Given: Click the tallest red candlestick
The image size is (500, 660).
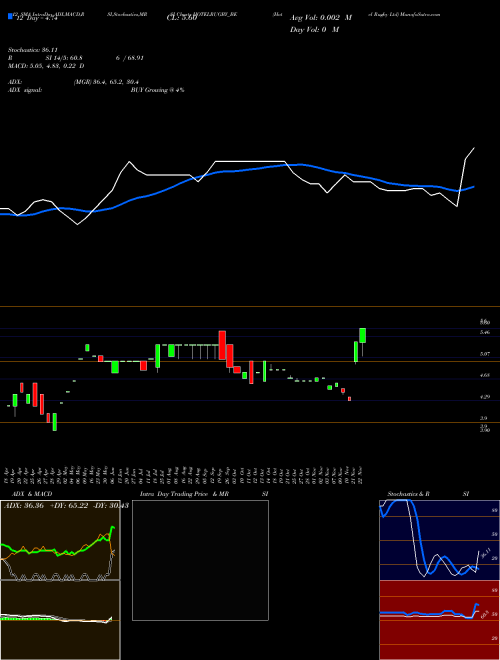Looking at the screenshot, I should (x=222, y=345).
